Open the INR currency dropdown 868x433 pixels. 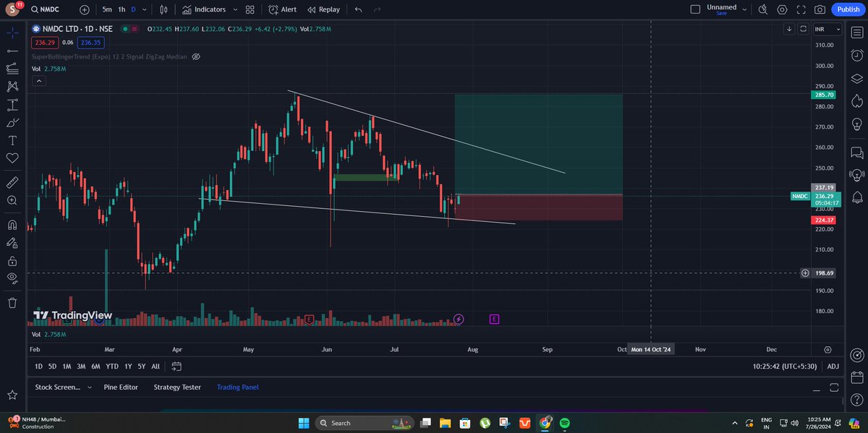(x=827, y=29)
